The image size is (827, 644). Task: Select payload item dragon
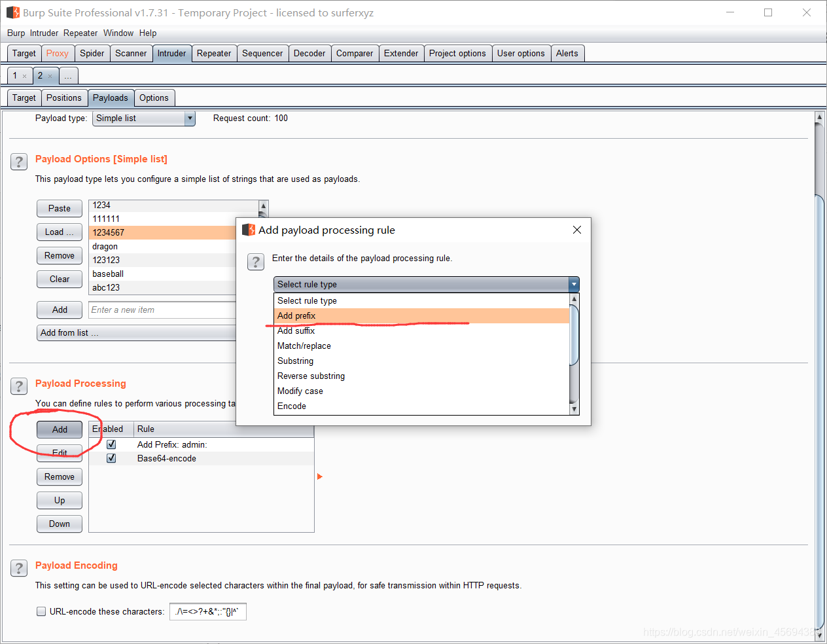(x=164, y=246)
